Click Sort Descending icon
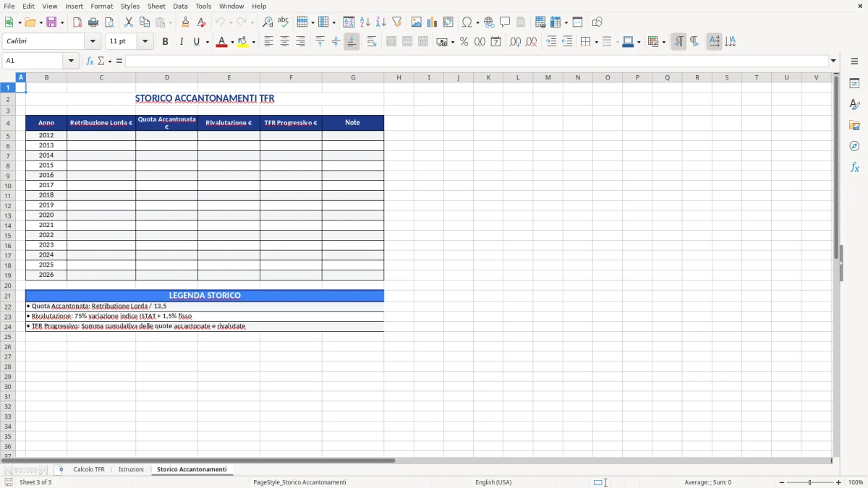 click(x=381, y=22)
